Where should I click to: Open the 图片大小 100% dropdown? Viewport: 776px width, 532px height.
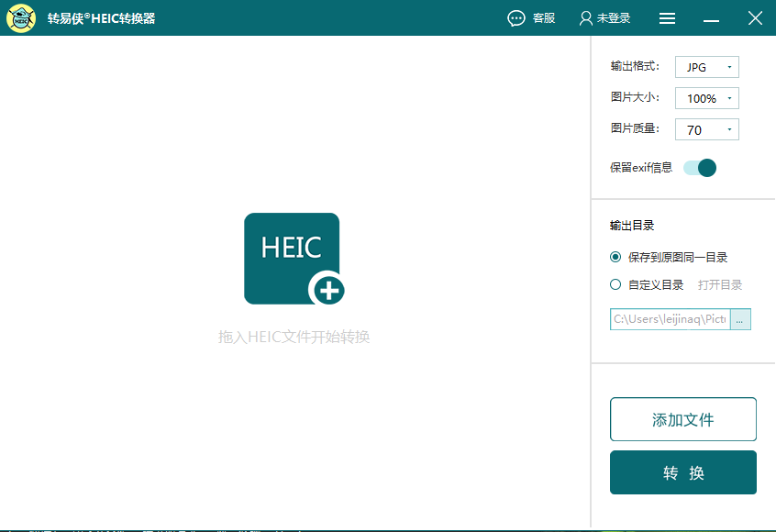[706, 98]
